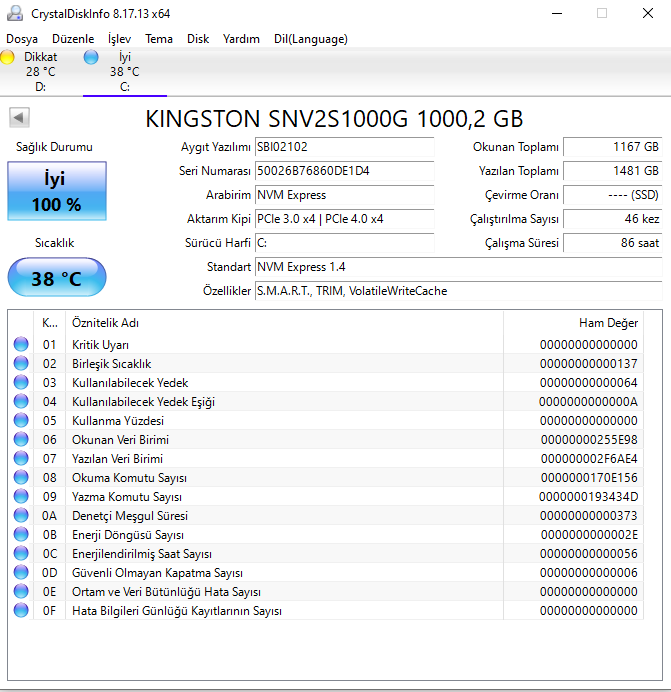Click the status orb of the Hata Bilgileri row
This screenshot has height=692, width=671.
(x=21, y=611)
